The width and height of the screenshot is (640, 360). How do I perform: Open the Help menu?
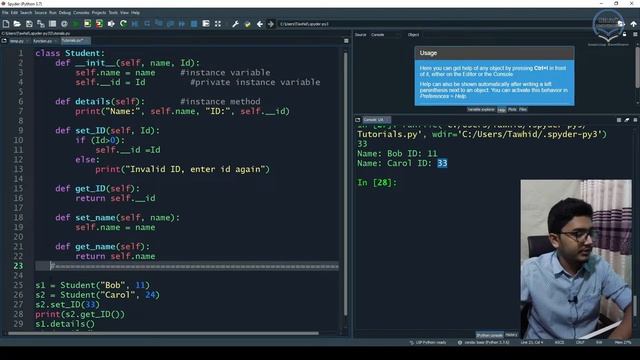click(x=135, y=13)
